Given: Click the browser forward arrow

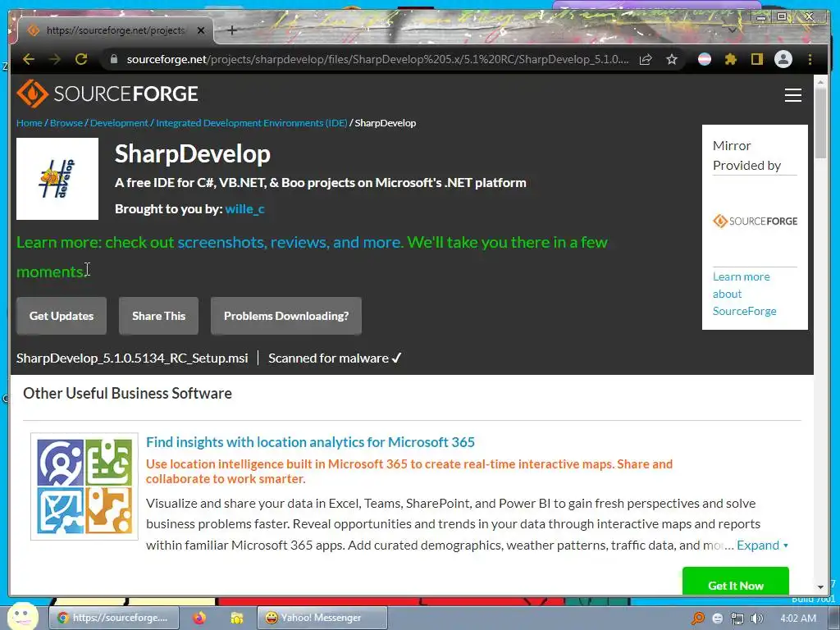Looking at the screenshot, I should (55, 59).
